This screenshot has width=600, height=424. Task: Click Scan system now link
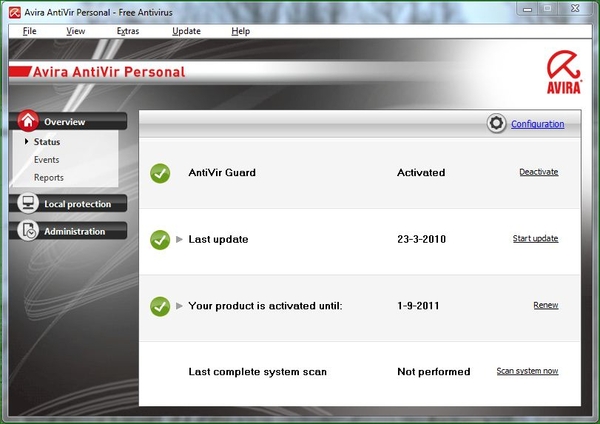[527, 371]
